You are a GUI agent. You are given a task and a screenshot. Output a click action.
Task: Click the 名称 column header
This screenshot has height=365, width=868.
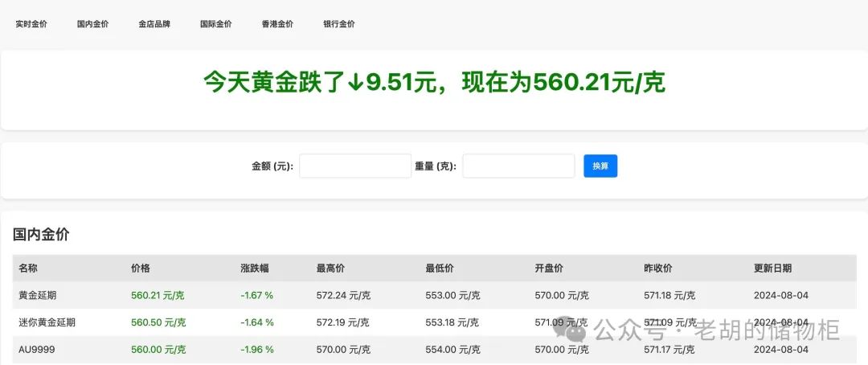(x=28, y=268)
